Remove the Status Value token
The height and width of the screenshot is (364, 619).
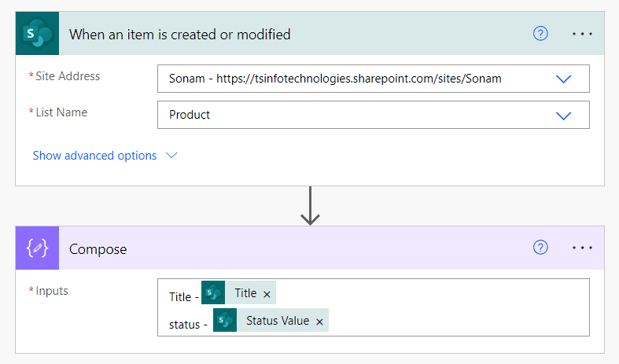[319, 321]
